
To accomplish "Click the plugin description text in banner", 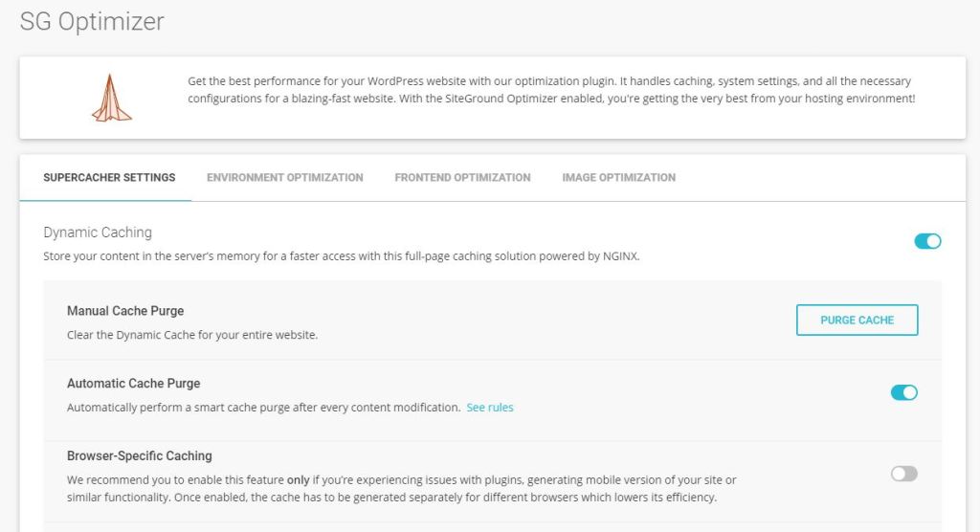I will [x=551, y=90].
